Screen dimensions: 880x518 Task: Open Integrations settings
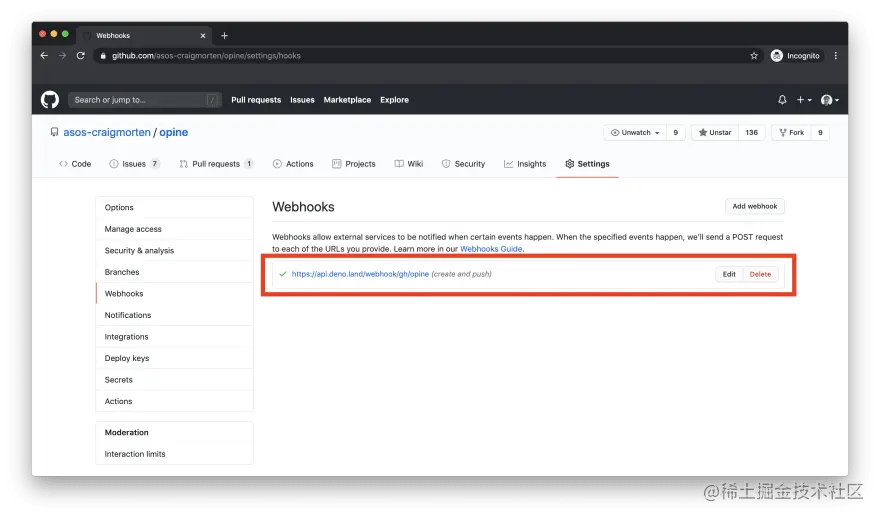175,337
